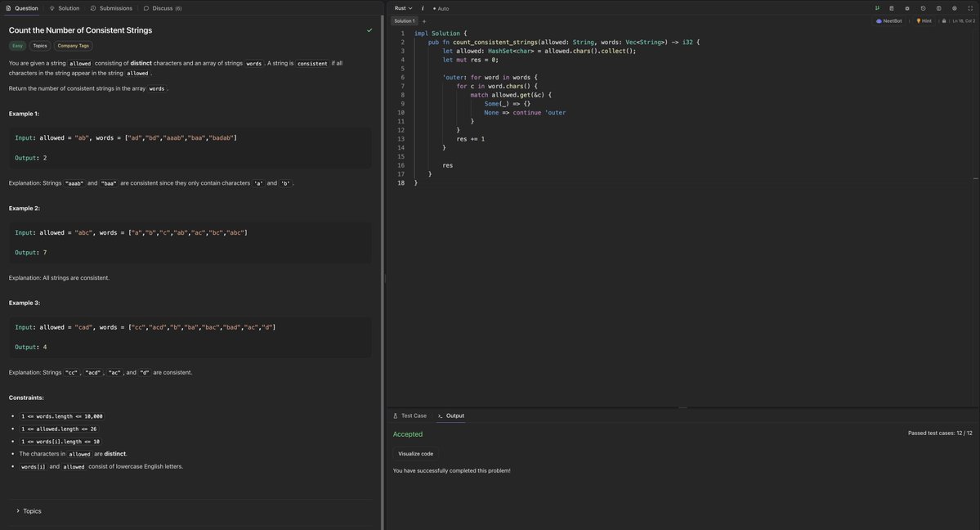This screenshot has height=530, width=980.
Task: Add a new solution tab with plus
Action: pyautogui.click(x=423, y=21)
